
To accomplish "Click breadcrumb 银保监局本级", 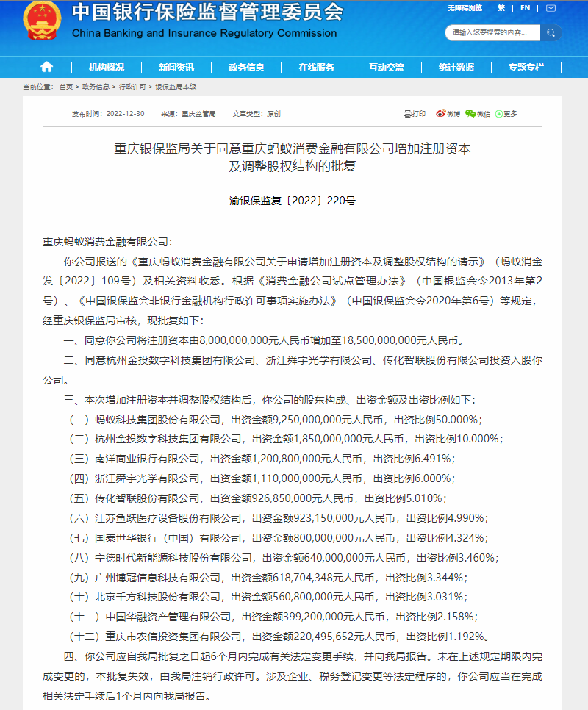I will (176, 87).
